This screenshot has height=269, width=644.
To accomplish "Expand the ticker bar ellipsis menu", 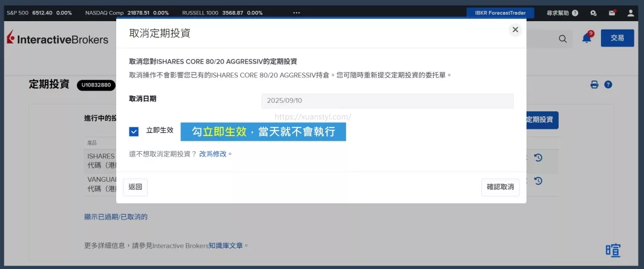I will (x=297, y=13).
